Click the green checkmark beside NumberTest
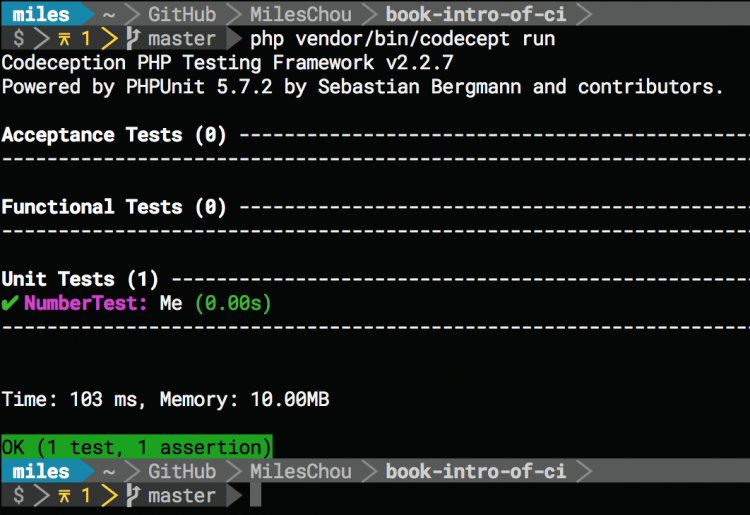Screen dimensions: 750x515 (x=11, y=303)
